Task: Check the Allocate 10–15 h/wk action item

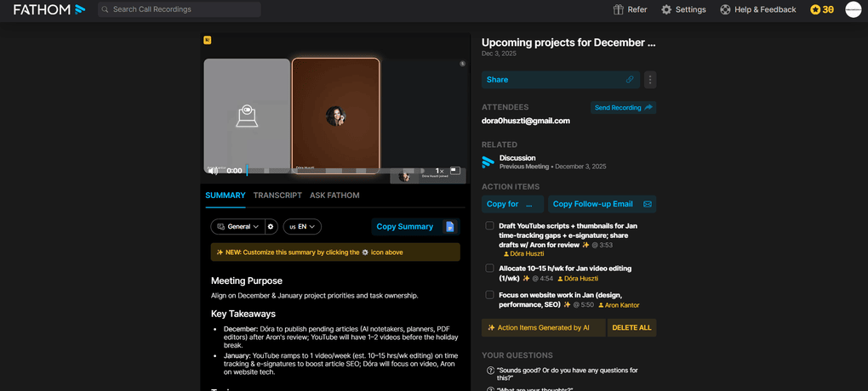Action: tap(489, 269)
